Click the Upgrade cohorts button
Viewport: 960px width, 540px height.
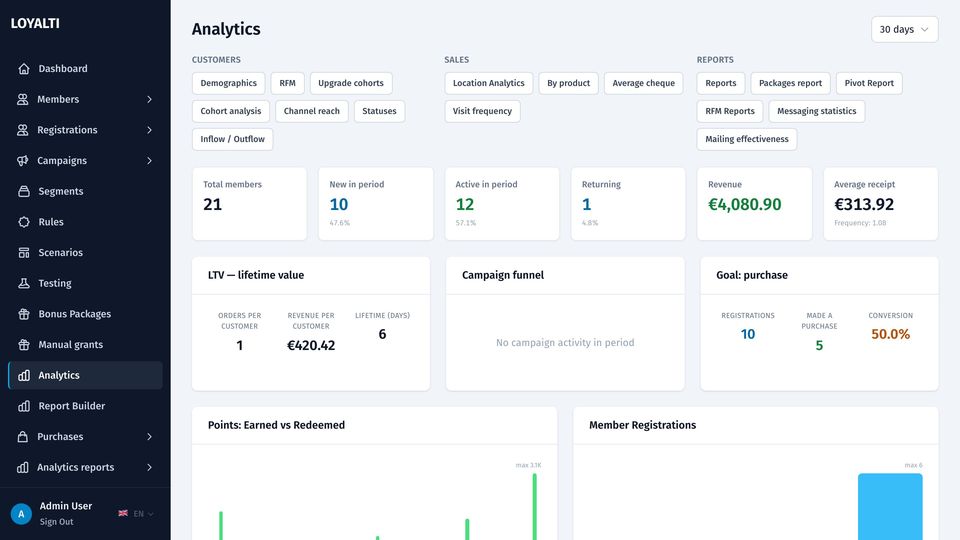coord(351,83)
